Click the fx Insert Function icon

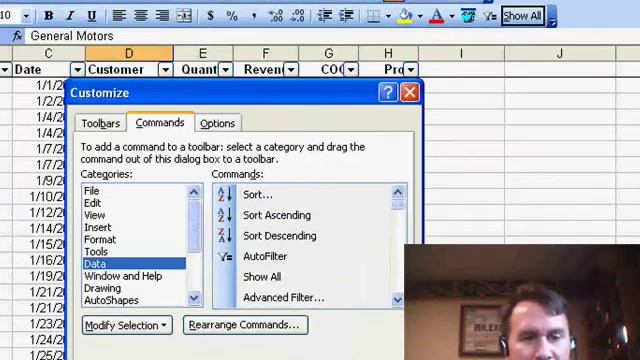17,36
